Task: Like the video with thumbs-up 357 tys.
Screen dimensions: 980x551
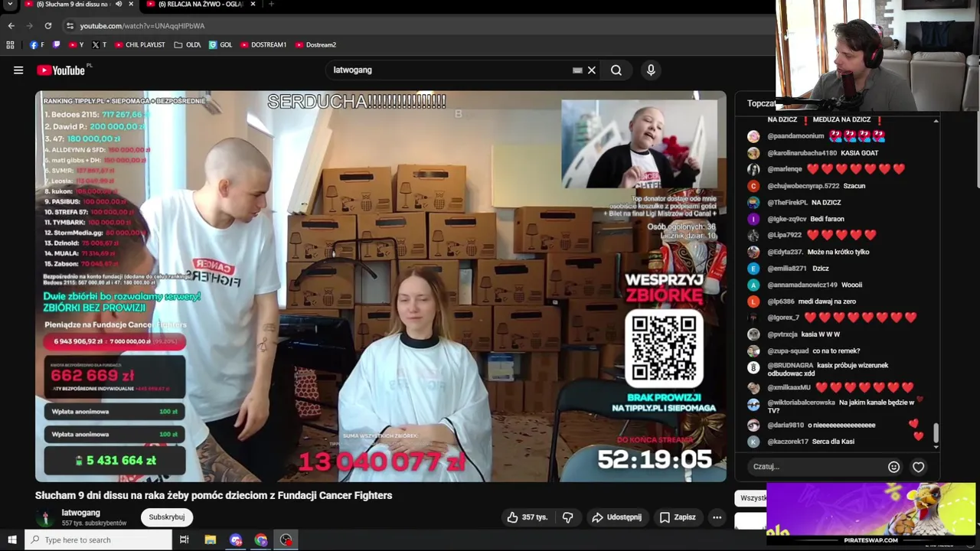Action: coord(528,517)
